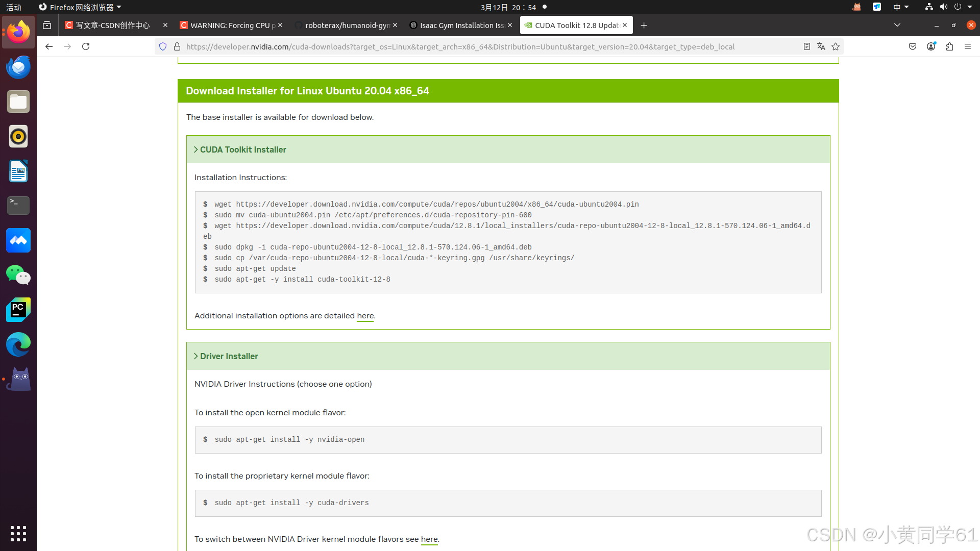Toggle the enhanced tracking protection shield

coord(162,46)
